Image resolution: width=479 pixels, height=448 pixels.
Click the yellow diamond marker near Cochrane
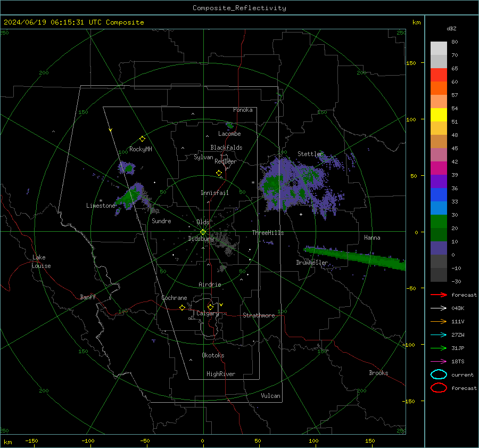click(x=182, y=307)
